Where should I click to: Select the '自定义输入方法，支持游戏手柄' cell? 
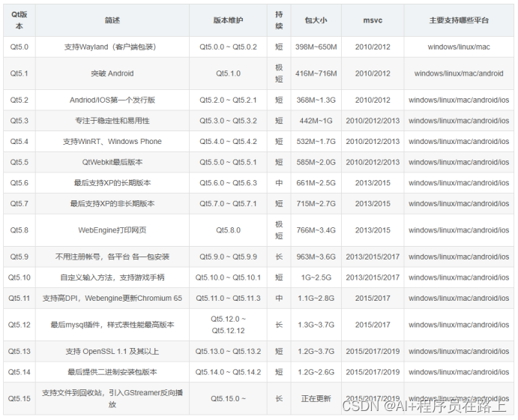point(112,277)
